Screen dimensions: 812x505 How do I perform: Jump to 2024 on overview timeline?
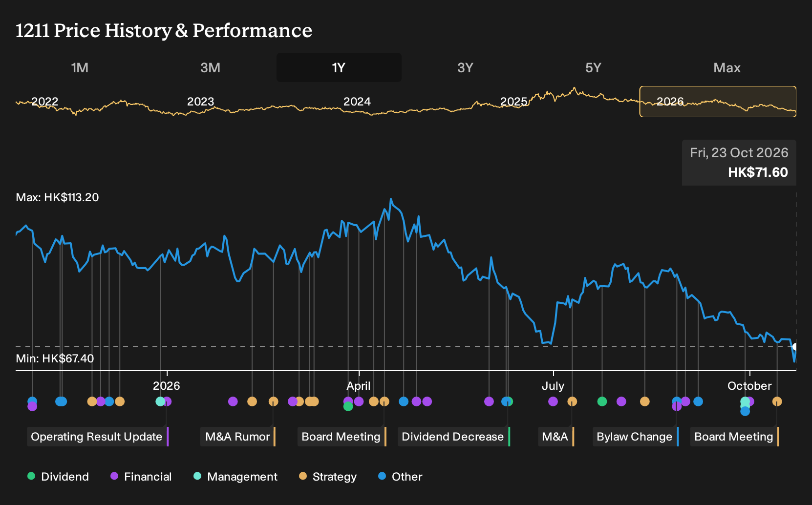click(x=357, y=102)
